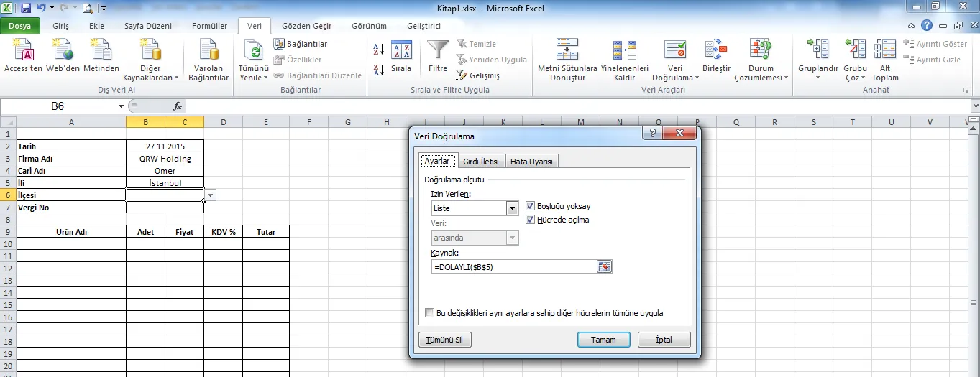Click the Tümünü Sil button

(444, 340)
